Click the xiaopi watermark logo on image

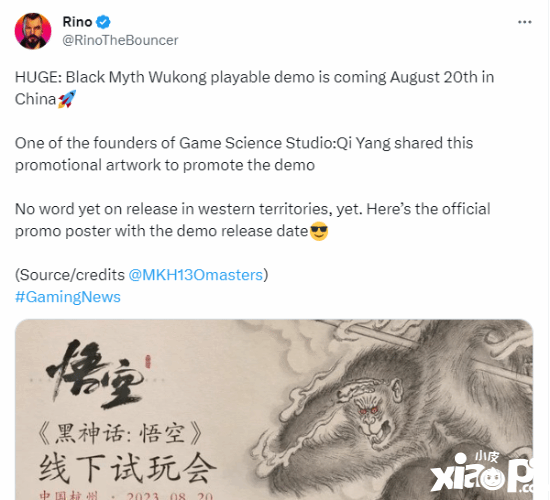(482, 473)
